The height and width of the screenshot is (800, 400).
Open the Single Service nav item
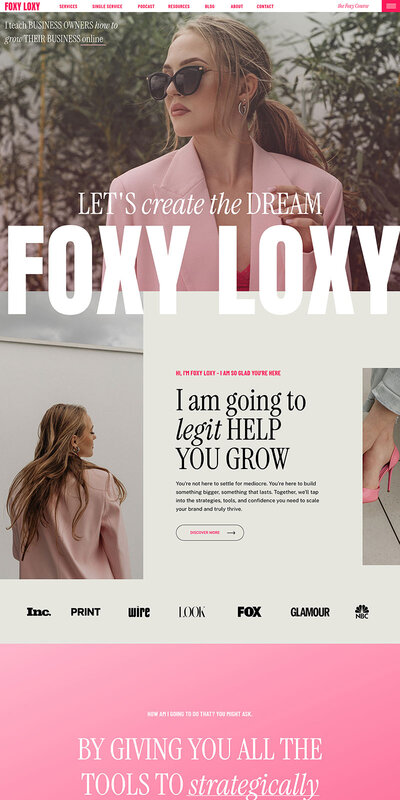pyautogui.click(x=107, y=7)
